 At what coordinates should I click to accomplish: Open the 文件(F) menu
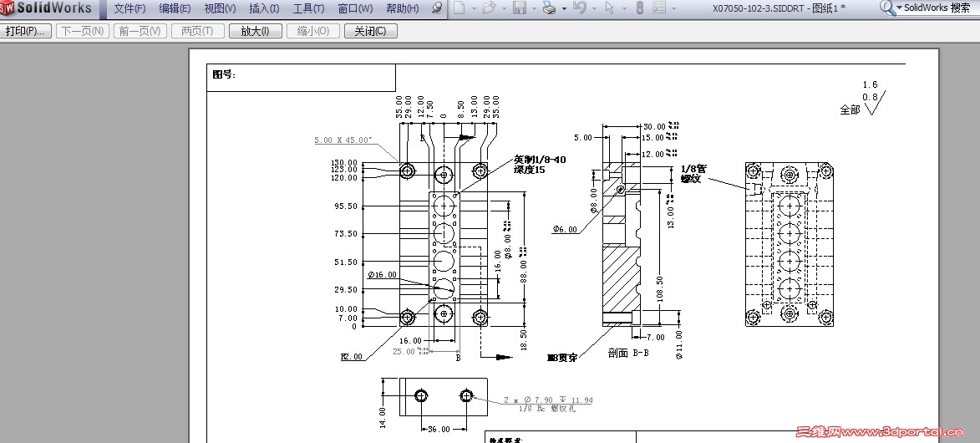[x=130, y=8]
